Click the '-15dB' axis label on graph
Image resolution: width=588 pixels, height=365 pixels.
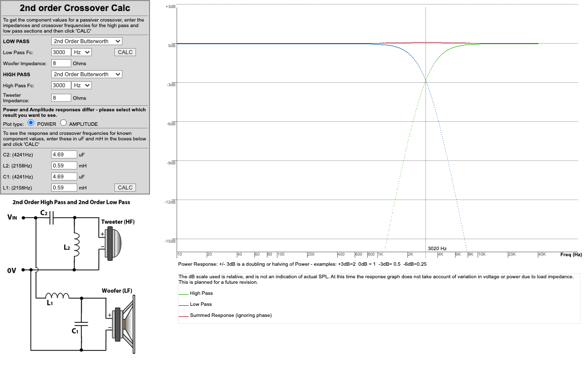170,241
